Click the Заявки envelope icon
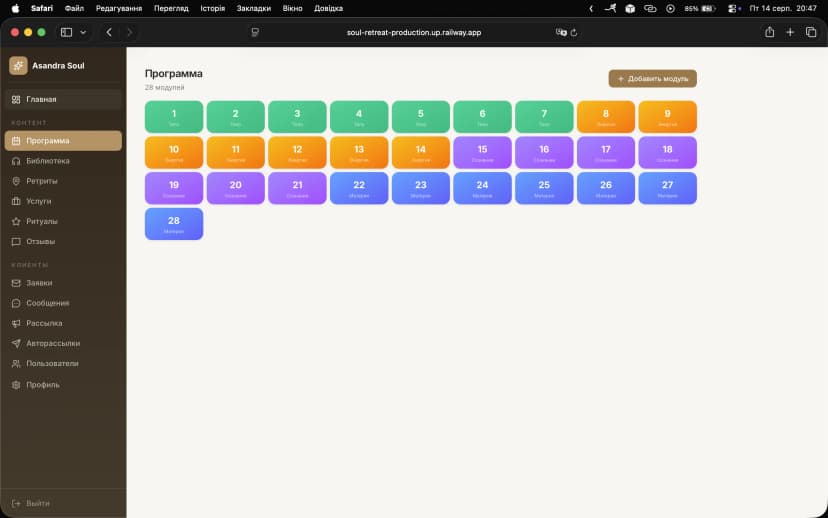This screenshot has width=828, height=518. pyautogui.click(x=16, y=283)
